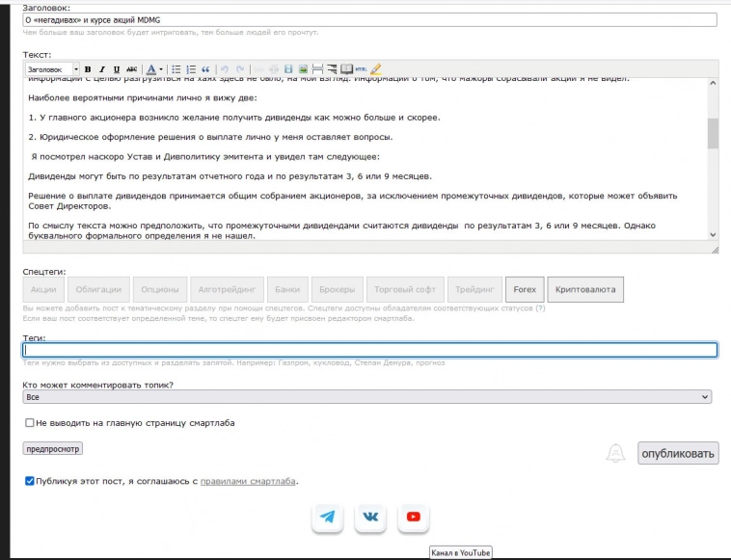Screen dimensions: 731x560
Task: Redo the last edit
Action: tap(240, 69)
